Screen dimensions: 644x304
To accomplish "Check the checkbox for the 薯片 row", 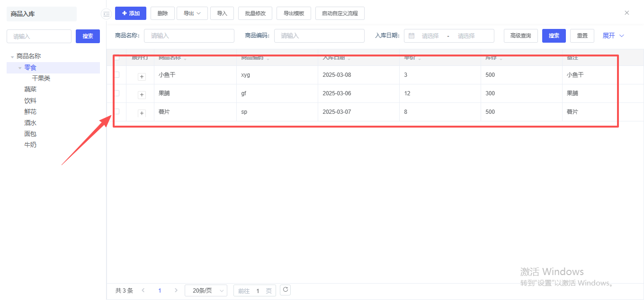I will (x=116, y=111).
